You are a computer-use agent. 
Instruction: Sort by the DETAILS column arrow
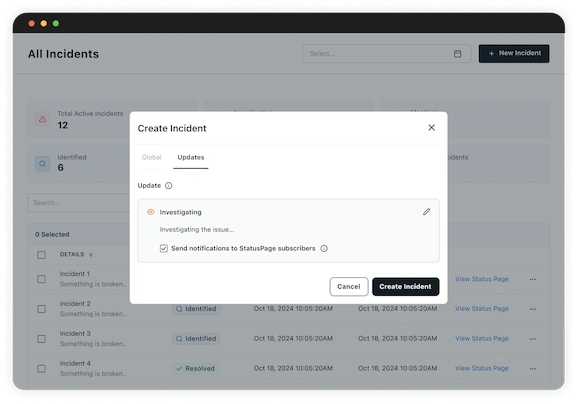[91, 255]
